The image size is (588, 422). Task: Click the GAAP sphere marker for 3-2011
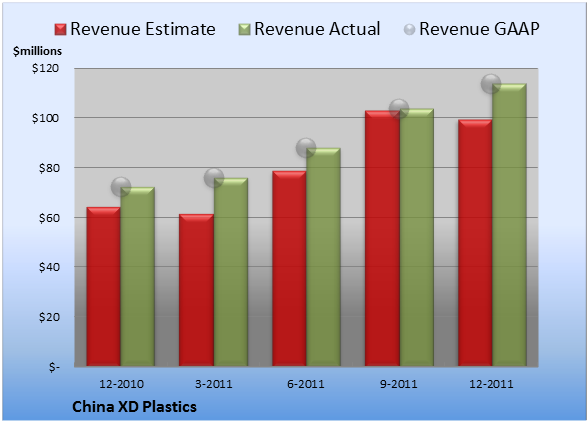tap(214, 178)
